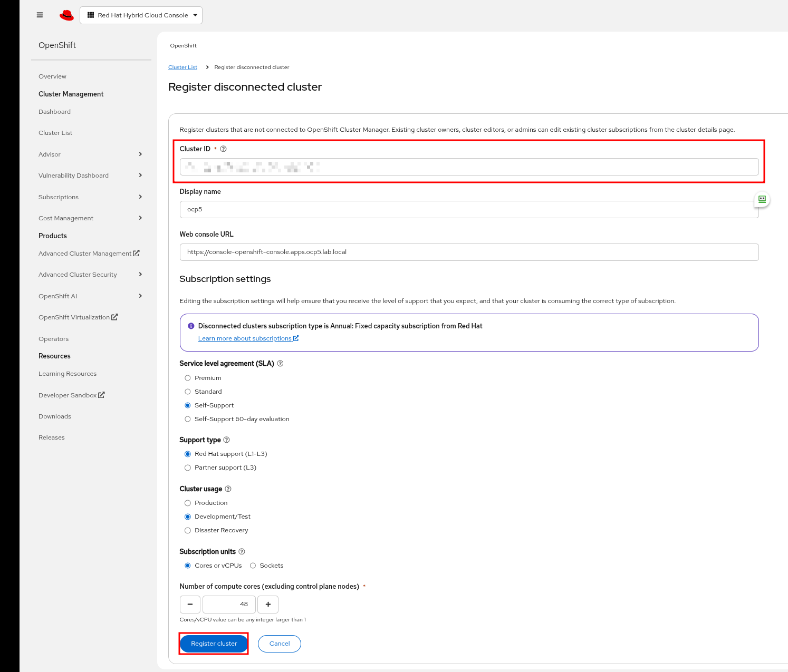Screen dimensions: 788x672
Task: Open the Releases sidebar item
Action: 52,437
